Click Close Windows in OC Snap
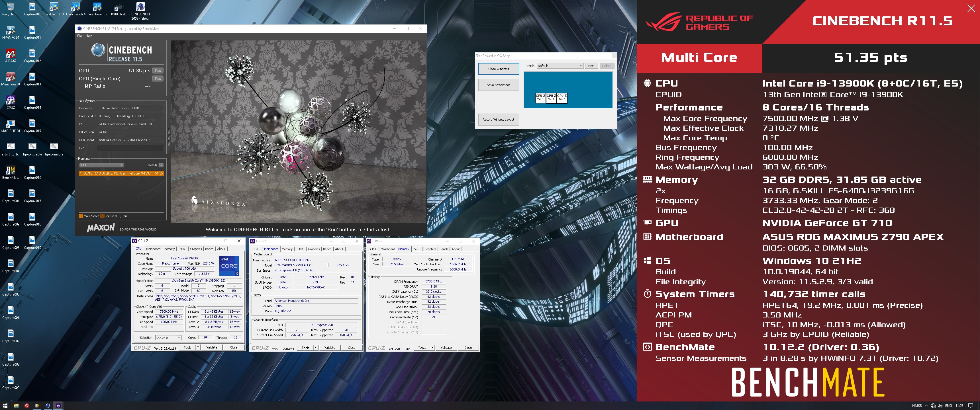The width and height of the screenshot is (980, 410). (x=498, y=69)
